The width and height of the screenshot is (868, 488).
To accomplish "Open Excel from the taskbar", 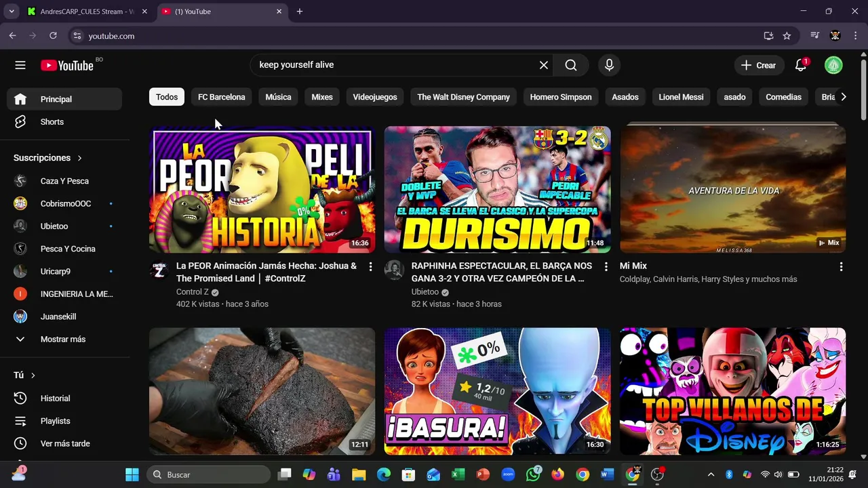I will (x=458, y=474).
